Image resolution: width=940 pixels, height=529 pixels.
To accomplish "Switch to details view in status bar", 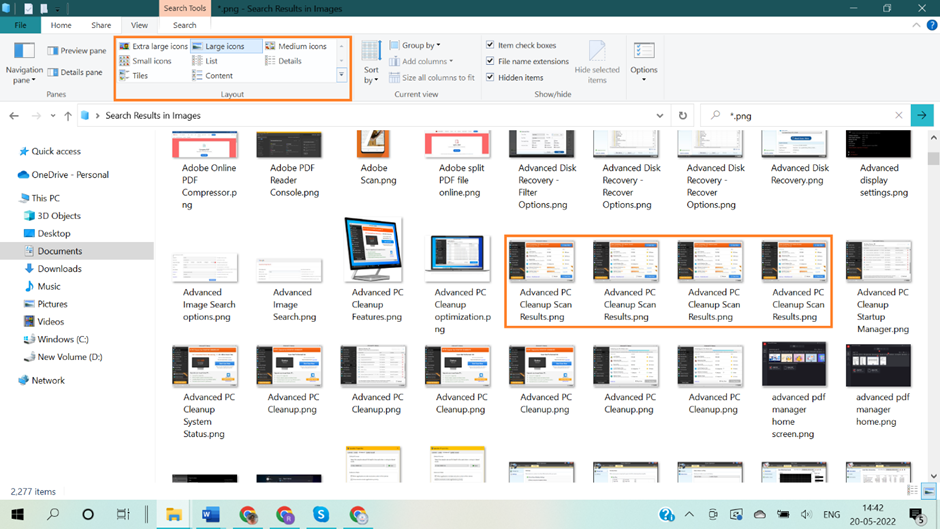I will 913,491.
